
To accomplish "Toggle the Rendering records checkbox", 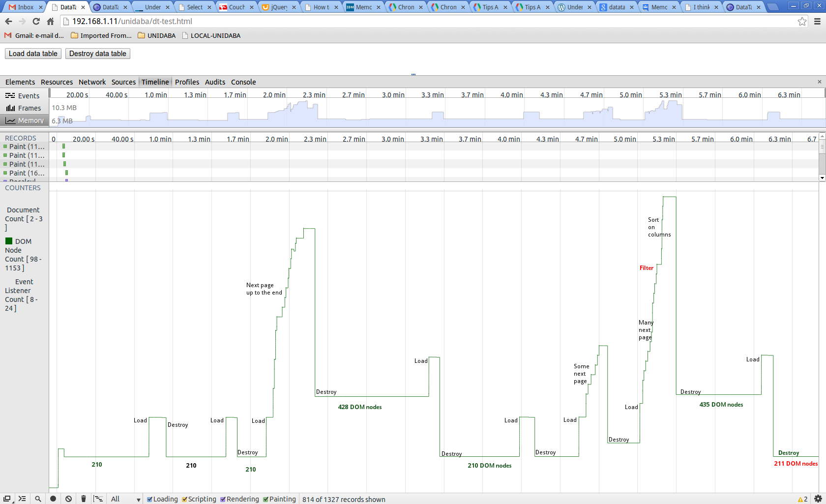I will [x=223, y=499].
